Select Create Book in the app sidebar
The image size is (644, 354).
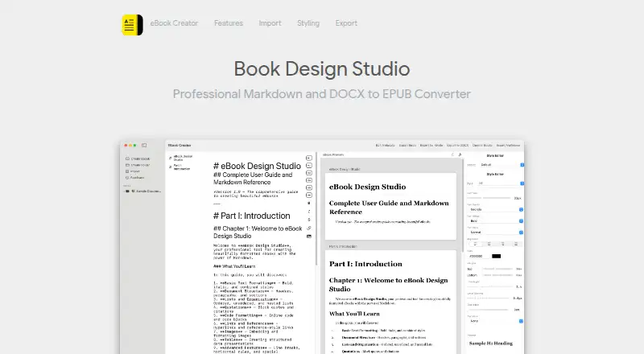[138, 158]
